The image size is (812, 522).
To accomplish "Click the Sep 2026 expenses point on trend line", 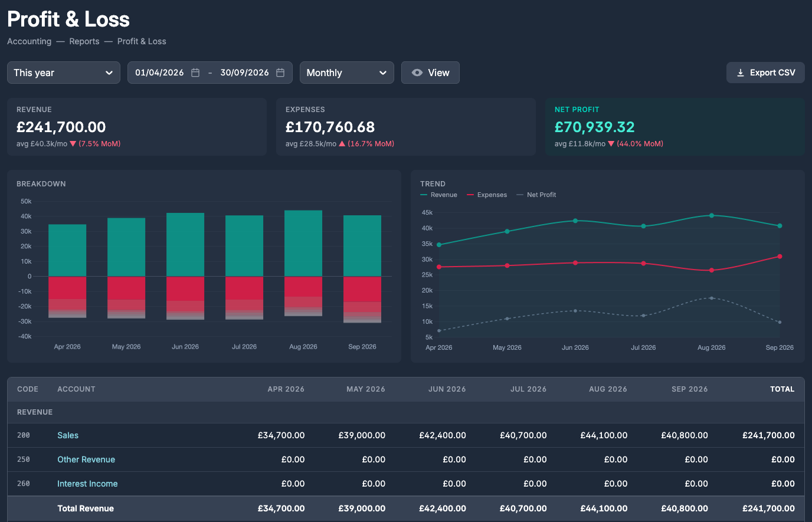I will (780, 257).
